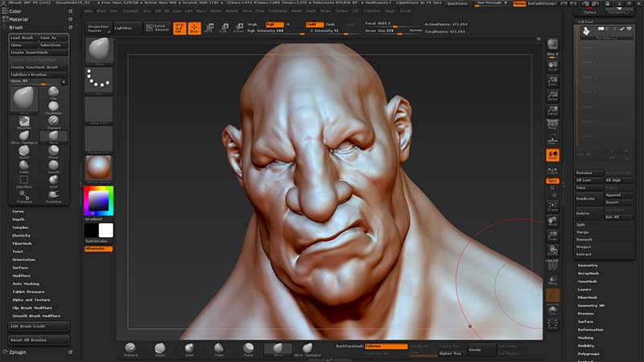The image size is (644, 362).
Task: Open the Dots stroke type selector
Action: 99,80
